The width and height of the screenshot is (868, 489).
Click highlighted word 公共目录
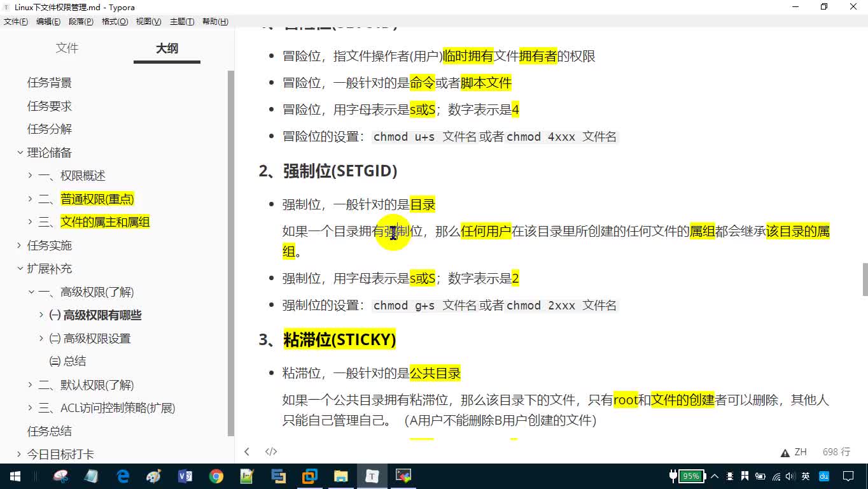point(435,373)
